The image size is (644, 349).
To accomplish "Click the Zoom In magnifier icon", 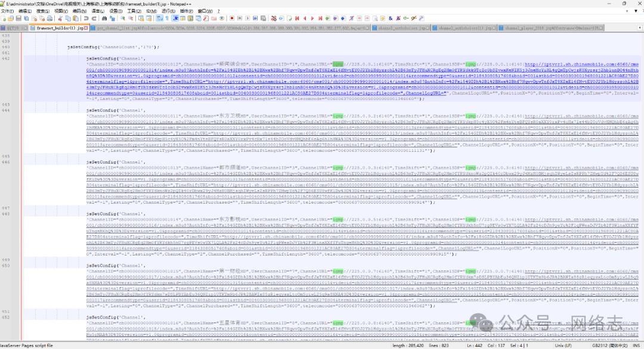I will [122, 18].
